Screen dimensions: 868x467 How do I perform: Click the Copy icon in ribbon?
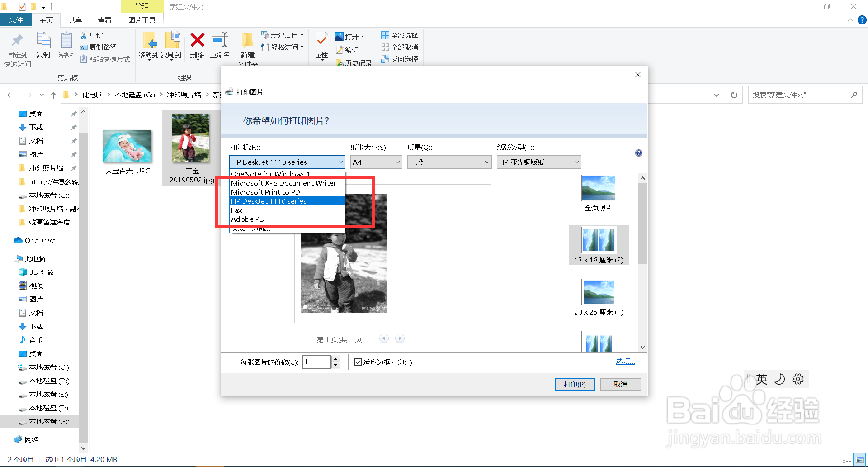[x=43, y=40]
